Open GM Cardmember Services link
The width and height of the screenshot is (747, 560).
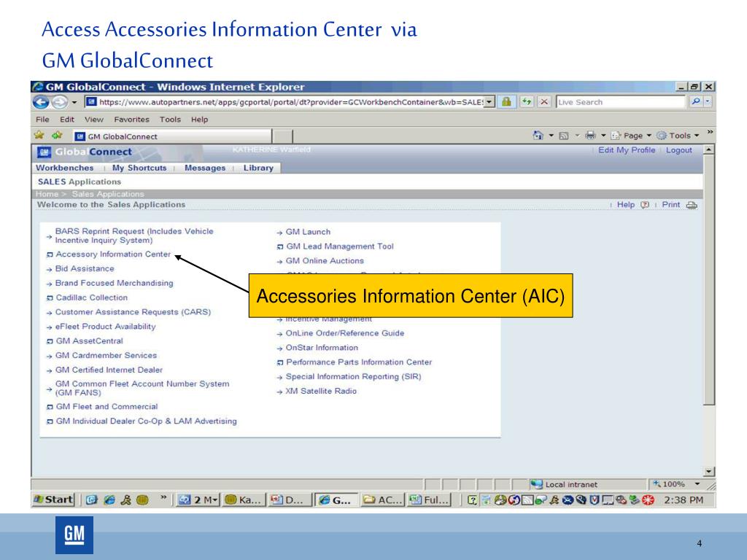(106, 355)
